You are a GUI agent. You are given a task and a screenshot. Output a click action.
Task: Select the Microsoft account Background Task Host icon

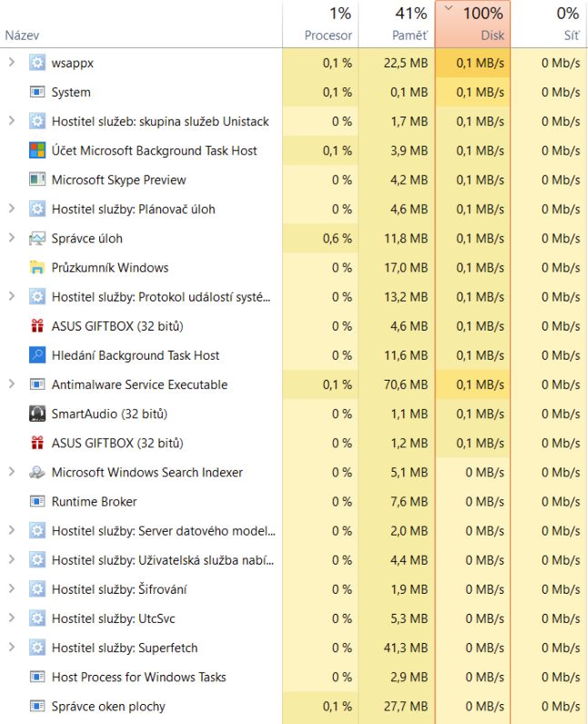pos(37,150)
